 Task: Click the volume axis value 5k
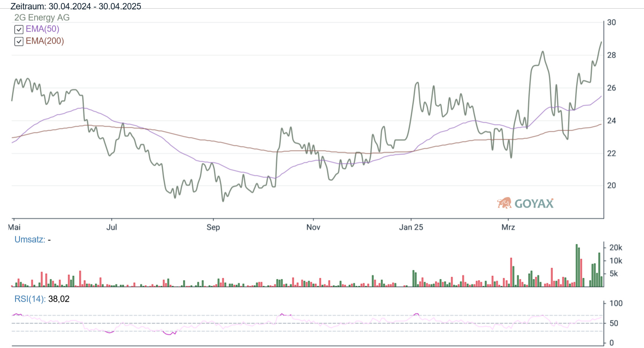(x=614, y=274)
